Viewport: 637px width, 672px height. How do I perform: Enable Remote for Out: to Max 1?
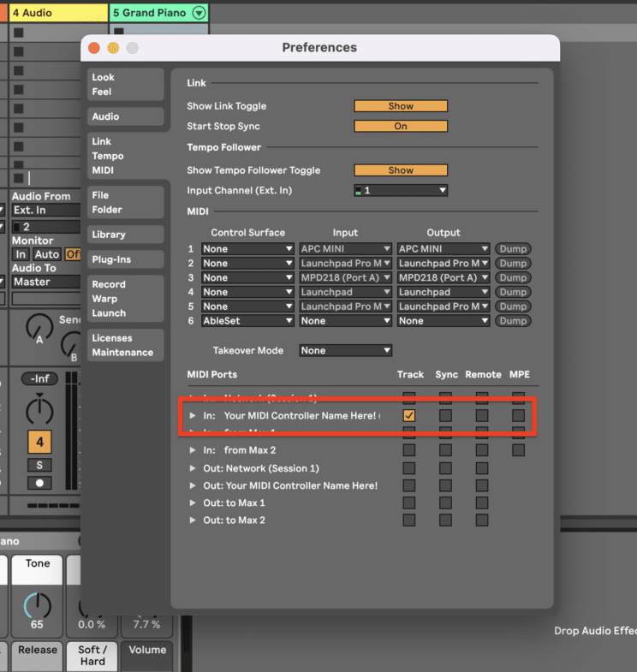482,503
